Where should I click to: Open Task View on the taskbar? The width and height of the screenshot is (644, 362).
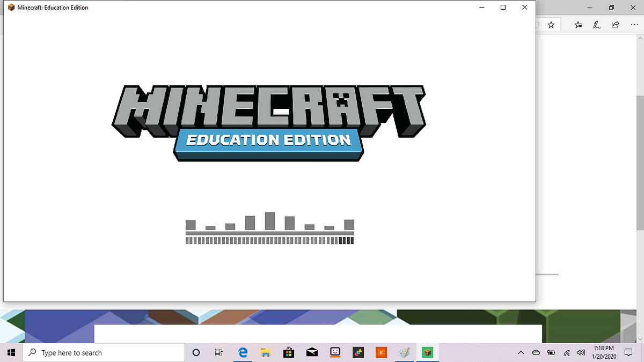218,352
